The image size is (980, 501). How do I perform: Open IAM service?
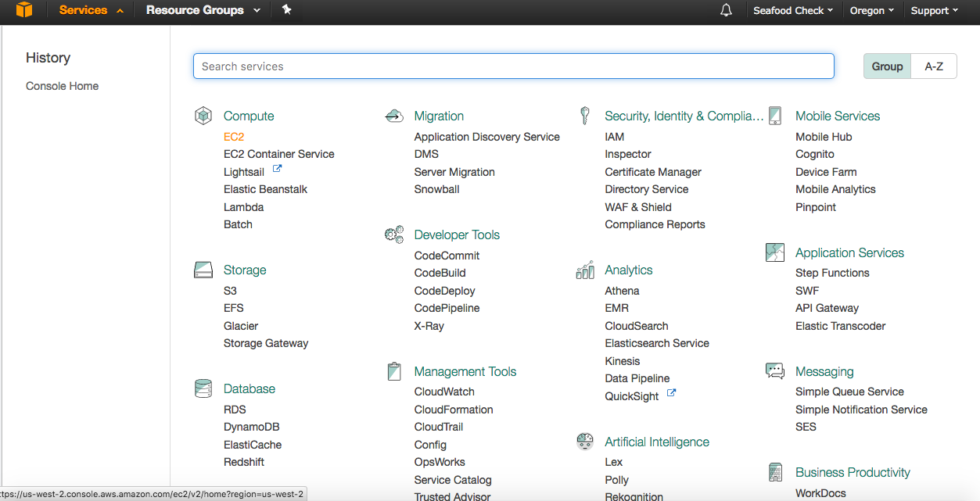pyautogui.click(x=615, y=137)
